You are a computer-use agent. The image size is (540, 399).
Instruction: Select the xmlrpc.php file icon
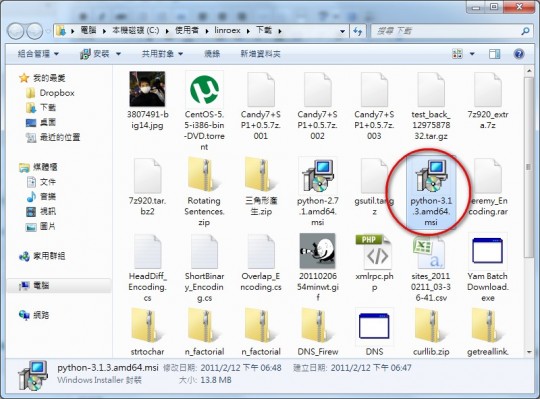pyautogui.click(x=374, y=252)
